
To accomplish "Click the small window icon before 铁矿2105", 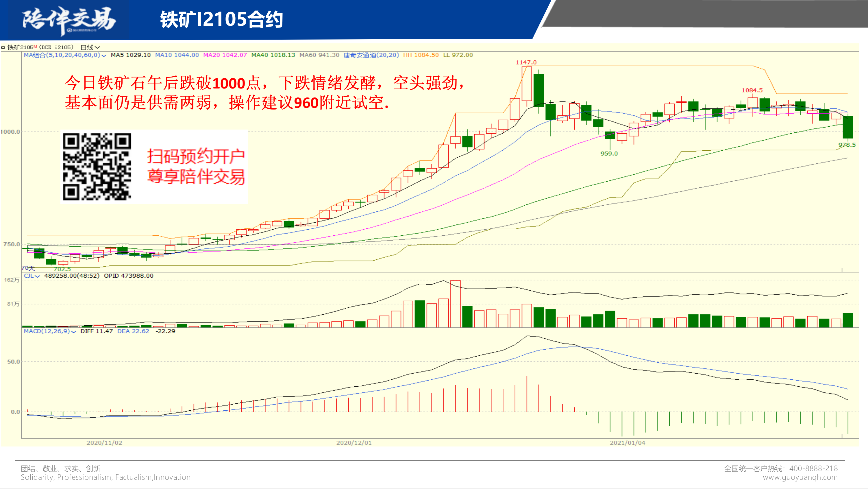I will click(x=3, y=47).
